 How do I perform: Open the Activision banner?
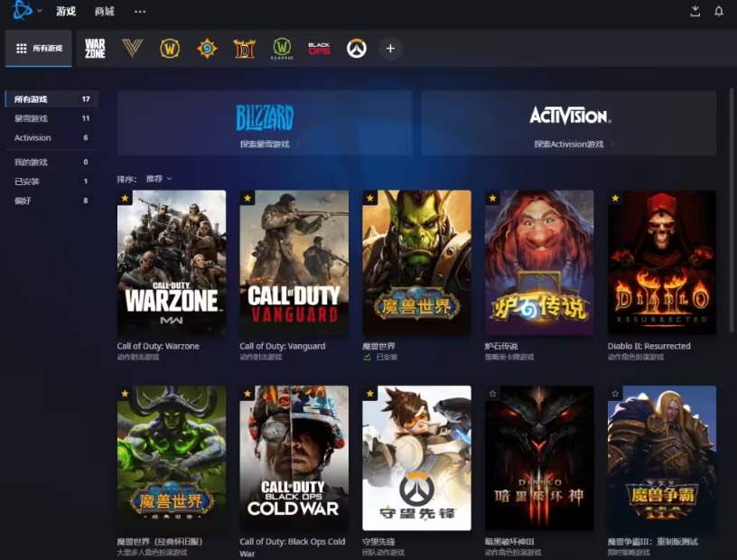[x=569, y=123]
